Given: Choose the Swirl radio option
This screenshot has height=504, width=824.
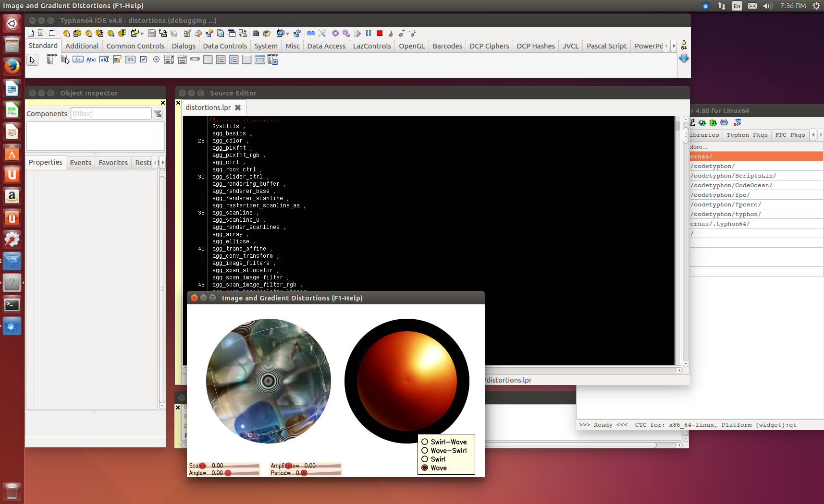Looking at the screenshot, I should (x=425, y=459).
